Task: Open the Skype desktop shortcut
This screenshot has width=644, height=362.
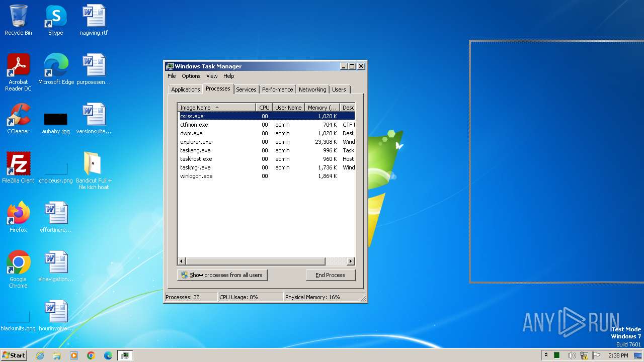Action: tap(55, 20)
